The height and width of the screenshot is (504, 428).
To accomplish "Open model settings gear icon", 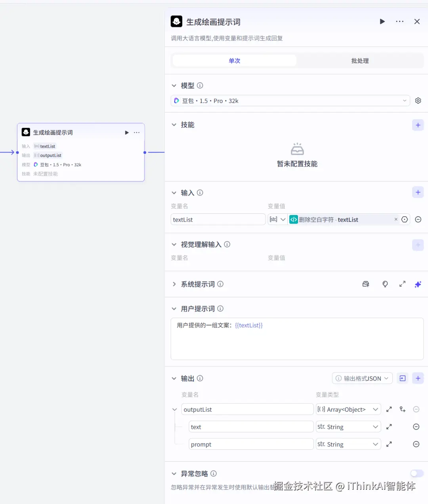I will pyautogui.click(x=418, y=101).
